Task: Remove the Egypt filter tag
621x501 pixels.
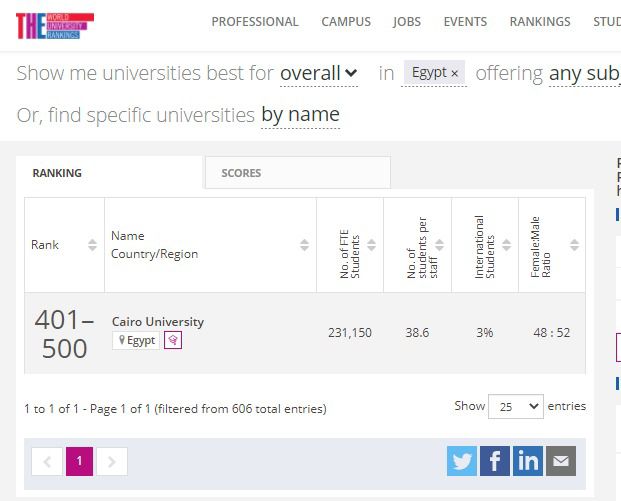Action: [x=454, y=73]
